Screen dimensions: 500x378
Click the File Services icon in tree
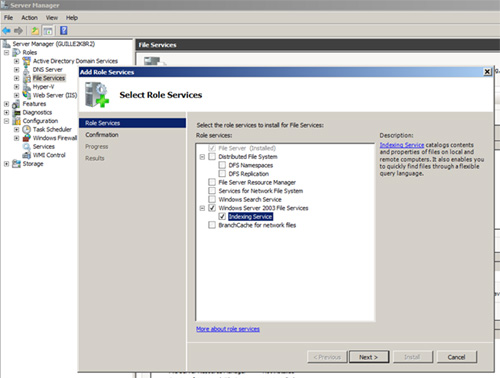[27, 78]
